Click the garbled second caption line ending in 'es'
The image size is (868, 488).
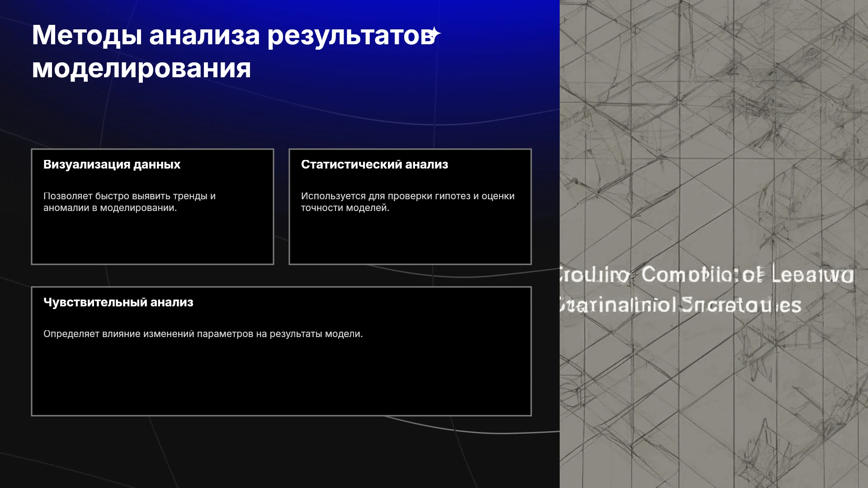pos(680,305)
